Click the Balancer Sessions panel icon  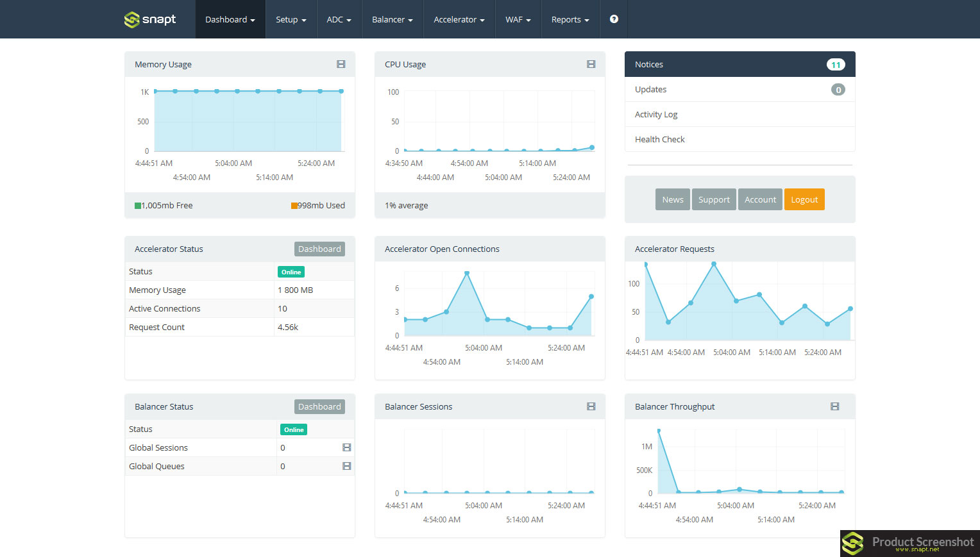pos(591,406)
